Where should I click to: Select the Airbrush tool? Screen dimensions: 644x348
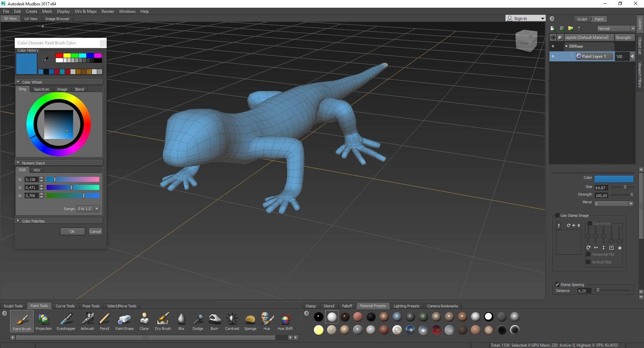87,321
